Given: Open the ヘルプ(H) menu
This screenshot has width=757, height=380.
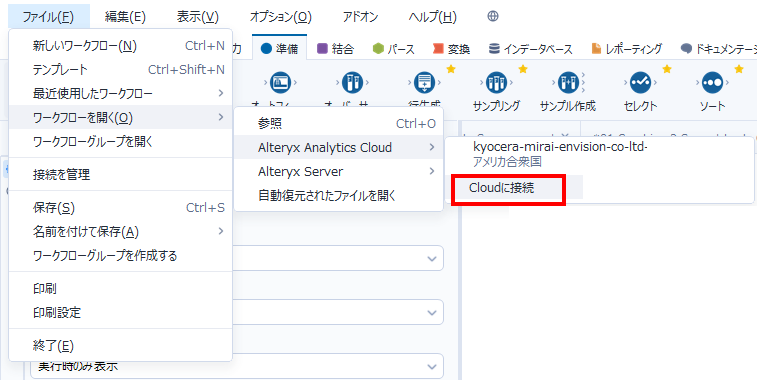Looking at the screenshot, I should pos(433,17).
